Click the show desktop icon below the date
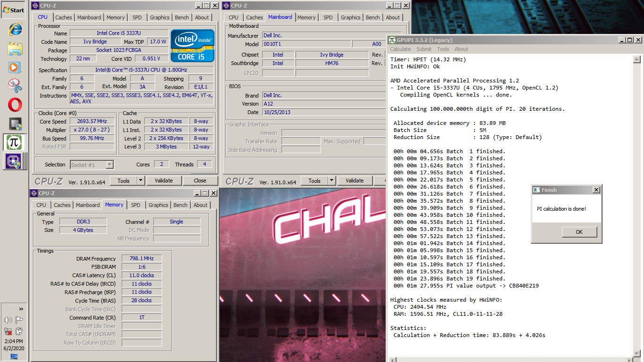 point(14,357)
